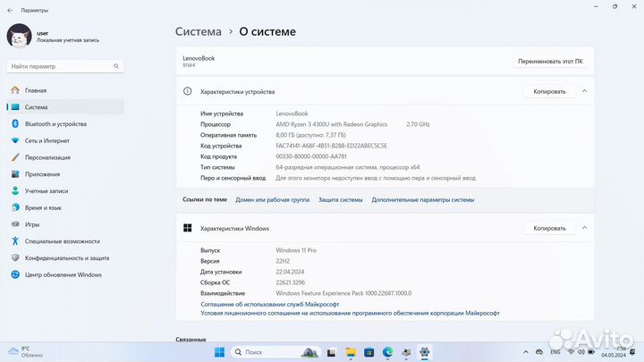Screen dimensions: 644x362
Task: Collapse the Характеристики Windows section chevron
Action: pos(584,228)
